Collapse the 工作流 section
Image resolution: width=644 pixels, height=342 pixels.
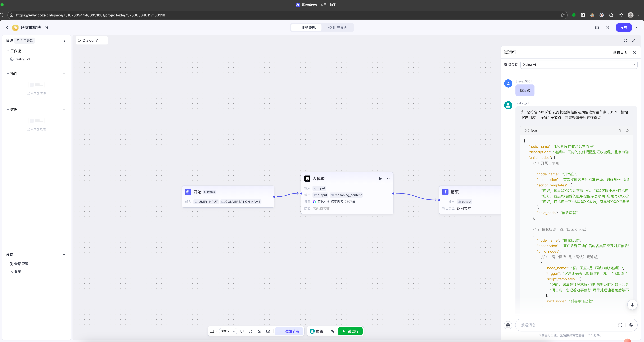8,51
